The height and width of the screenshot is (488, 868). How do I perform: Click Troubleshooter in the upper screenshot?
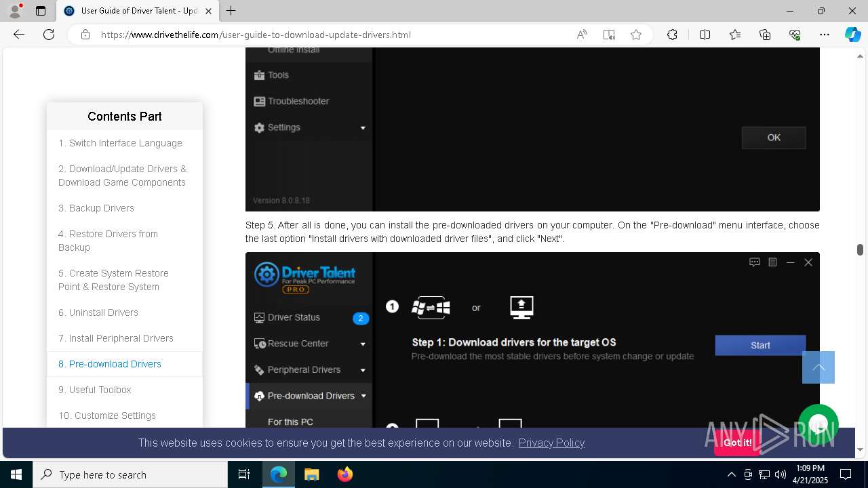291,101
